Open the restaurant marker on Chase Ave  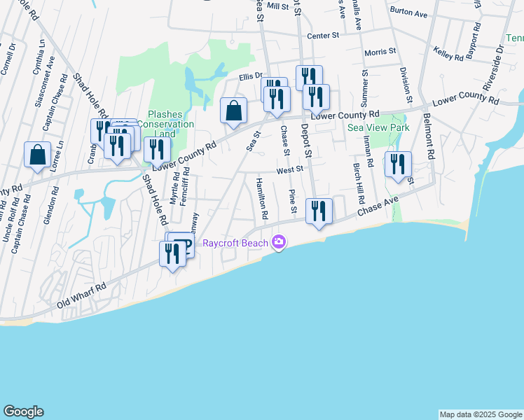tap(319, 213)
